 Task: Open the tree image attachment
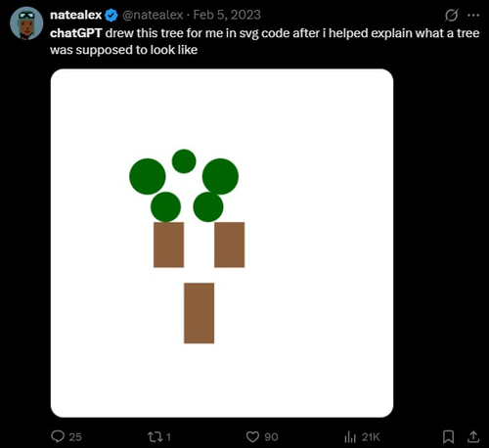tap(222, 243)
